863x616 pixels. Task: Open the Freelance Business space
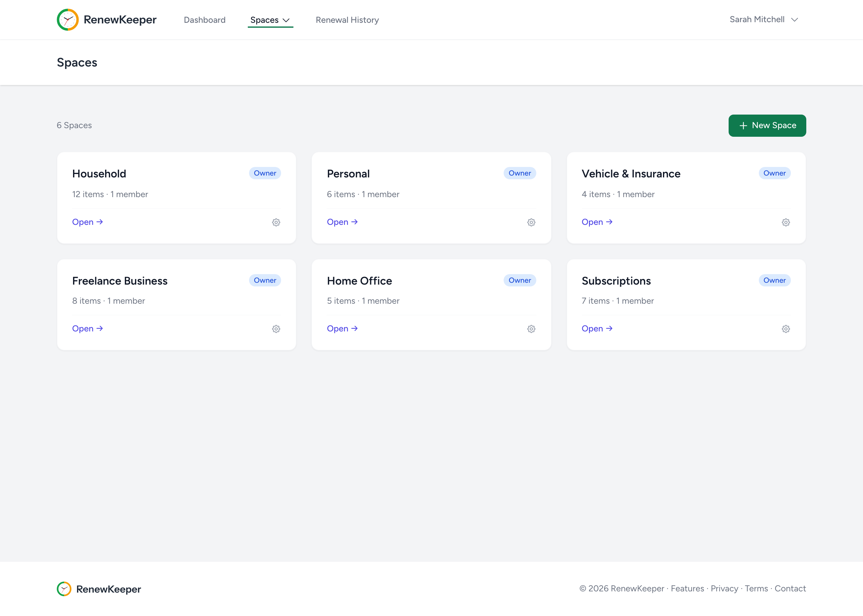(x=88, y=329)
